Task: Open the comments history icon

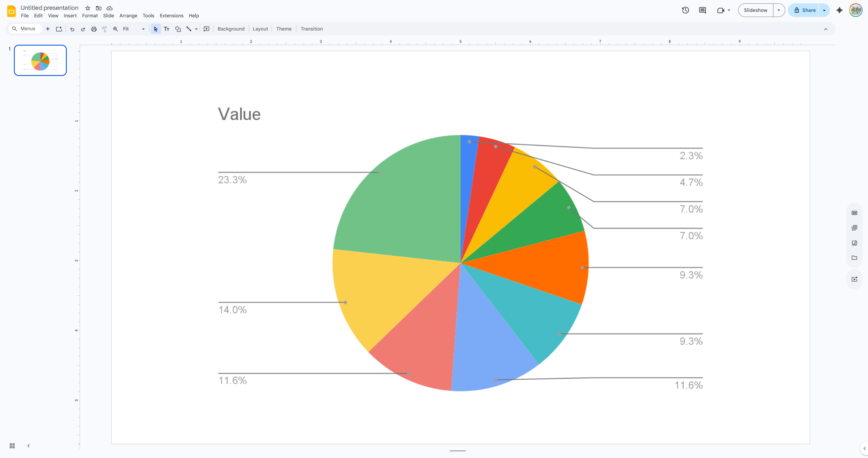Action: (702, 10)
